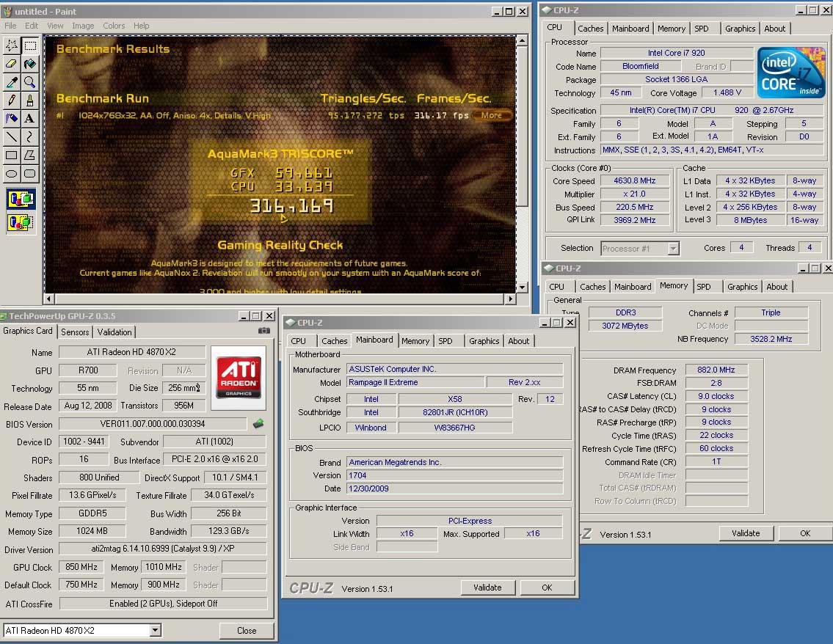Click the ATI Radeon logo in GPU-Z
The height and width of the screenshot is (644, 833).
point(239,378)
